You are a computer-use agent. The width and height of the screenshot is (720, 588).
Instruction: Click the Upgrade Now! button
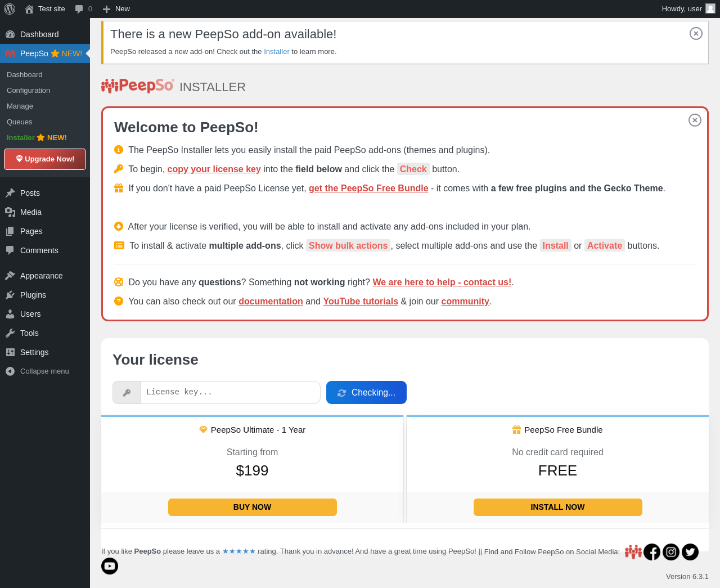coord(45,159)
